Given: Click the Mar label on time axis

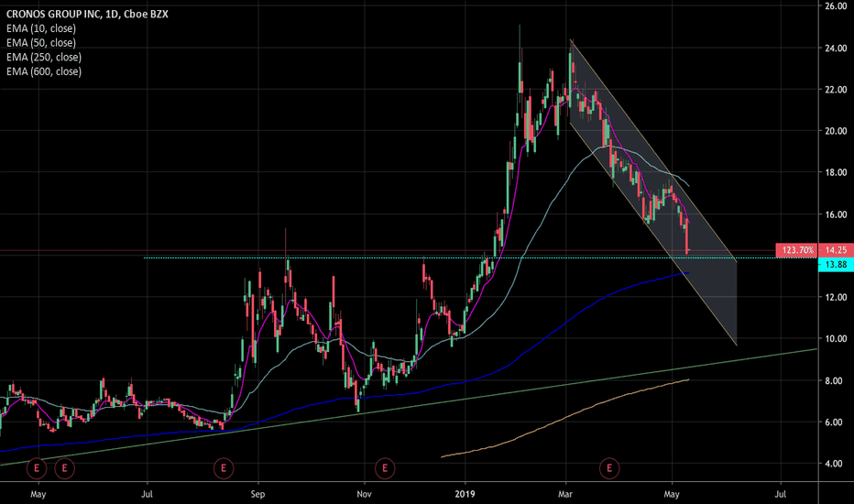Looking at the screenshot, I should click(565, 494).
